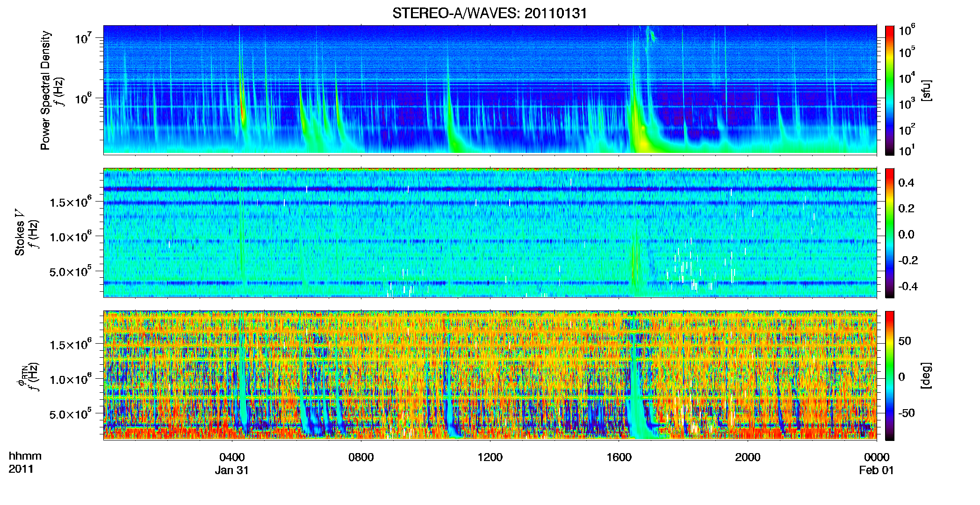Click the 10^7 frequency tick label
This screenshot has height=505, width=980.
(83, 37)
